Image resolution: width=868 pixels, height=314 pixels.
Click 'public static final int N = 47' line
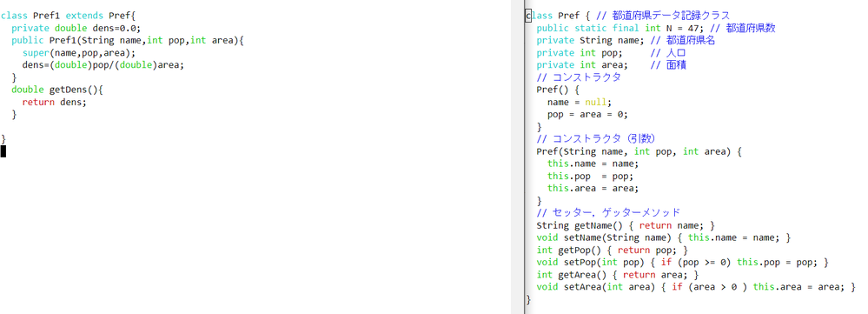[656, 28]
